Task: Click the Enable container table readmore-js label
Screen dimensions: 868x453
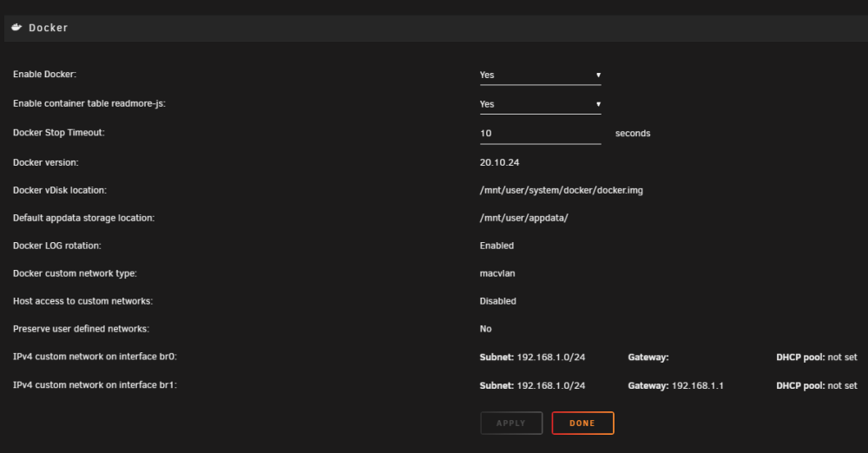Action: [x=89, y=103]
